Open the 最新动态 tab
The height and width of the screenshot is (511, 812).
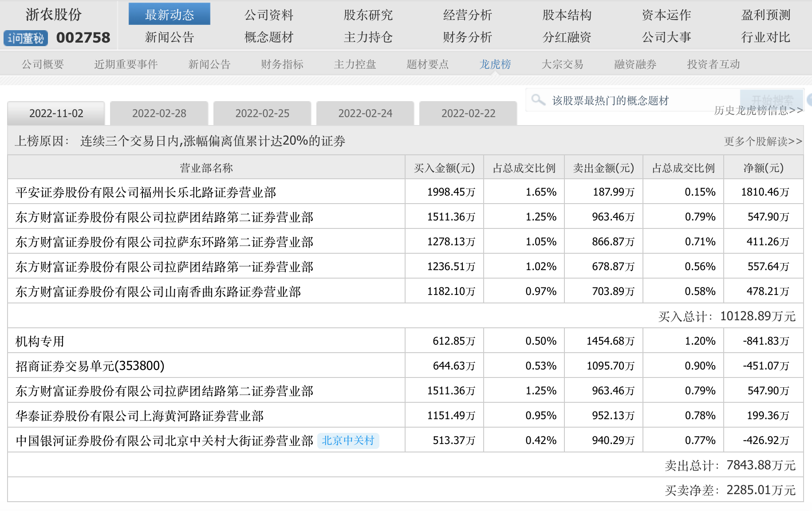[x=169, y=15]
